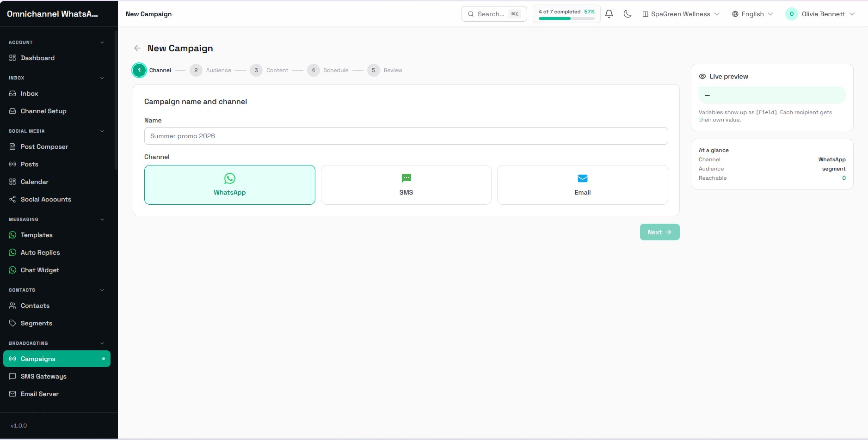This screenshot has width=868, height=440.
Task: Go to step 5 Review
Action: click(x=385, y=70)
